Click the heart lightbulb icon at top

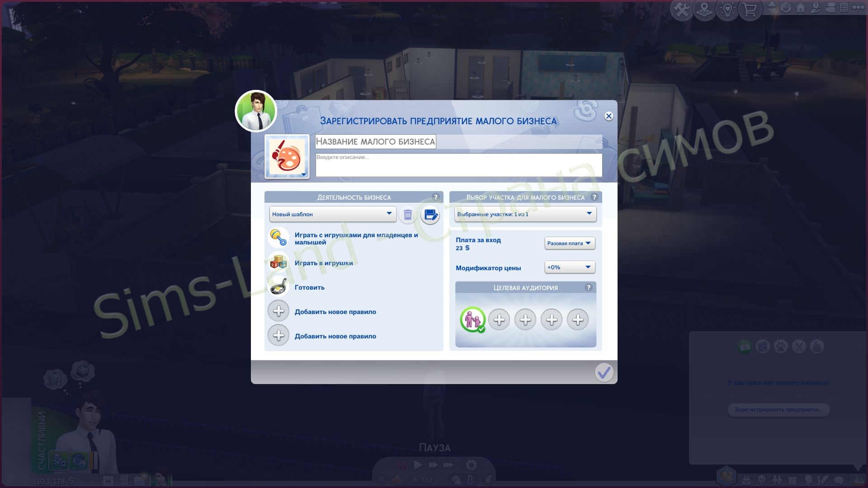(x=727, y=9)
